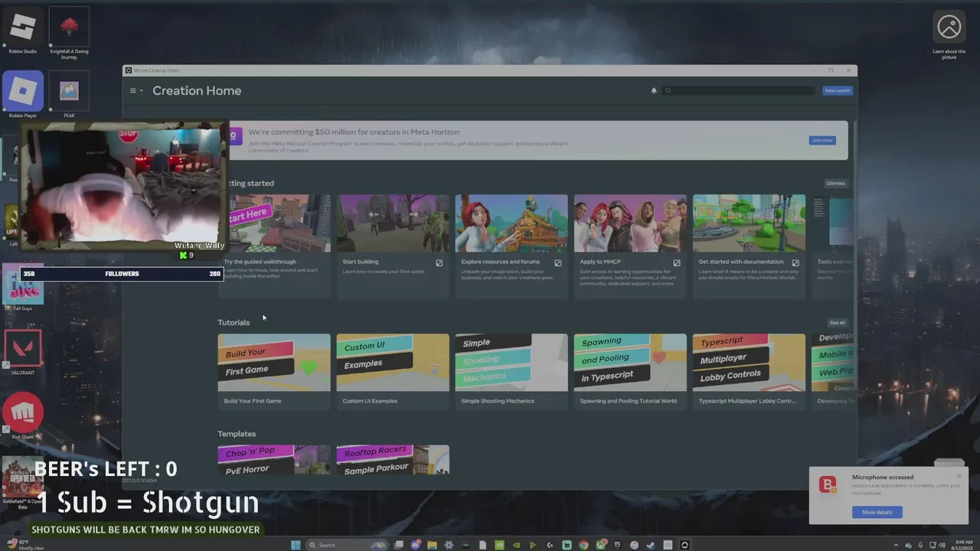
Task: Click the microphone tray icon
Action: tap(920, 545)
